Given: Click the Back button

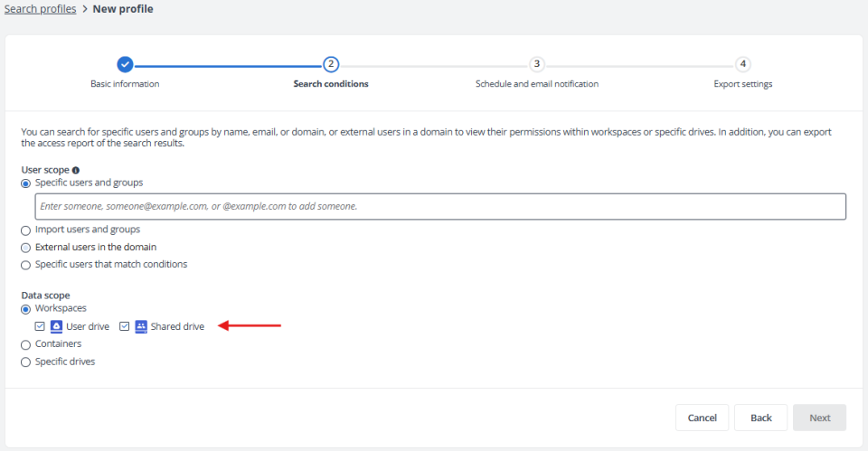Looking at the screenshot, I should (x=760, y=418).
